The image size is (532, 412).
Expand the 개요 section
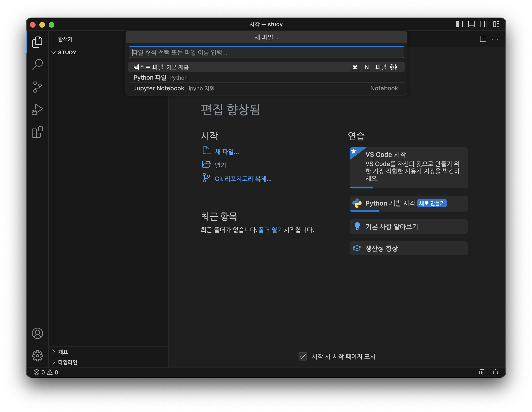63,352
